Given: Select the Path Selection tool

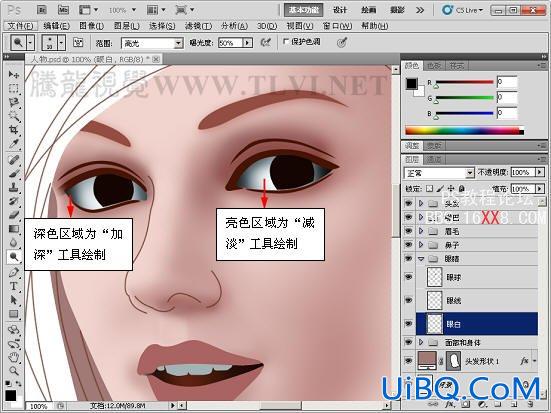Looking at the screenshot, I should pyautogui.click(x=14, y=300).
